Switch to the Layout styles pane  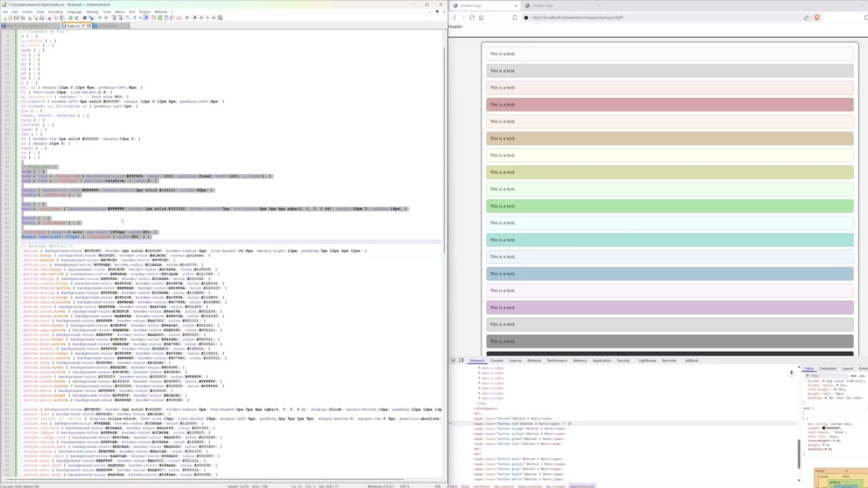pos(847,368)
